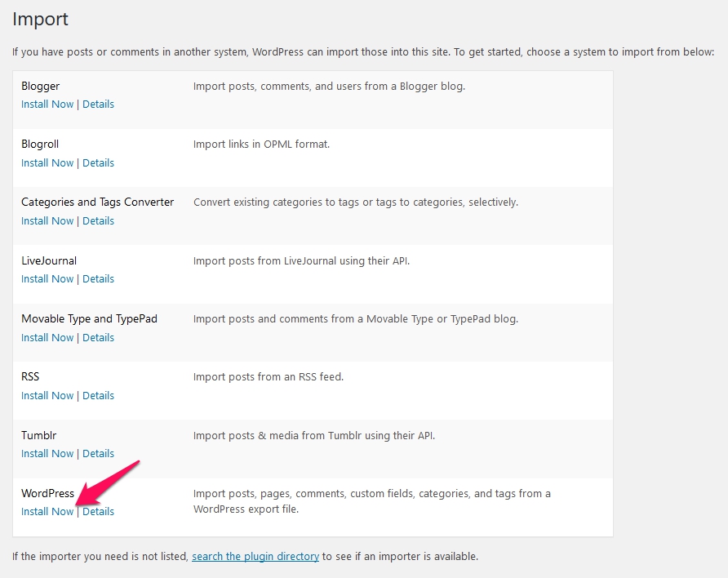
Task: Install the Blogger importer now
Action: coord(47,104)
